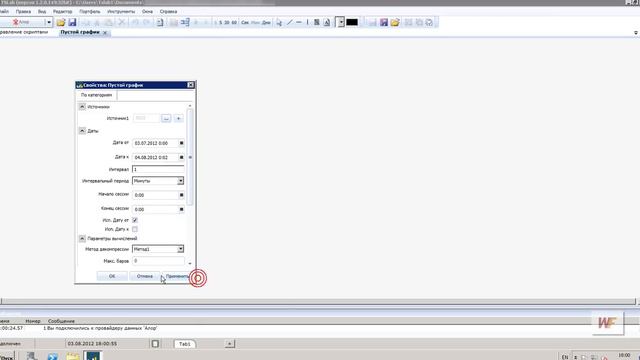Open the Редактор menu
640x360 pixels.
[x=62, y=11]
